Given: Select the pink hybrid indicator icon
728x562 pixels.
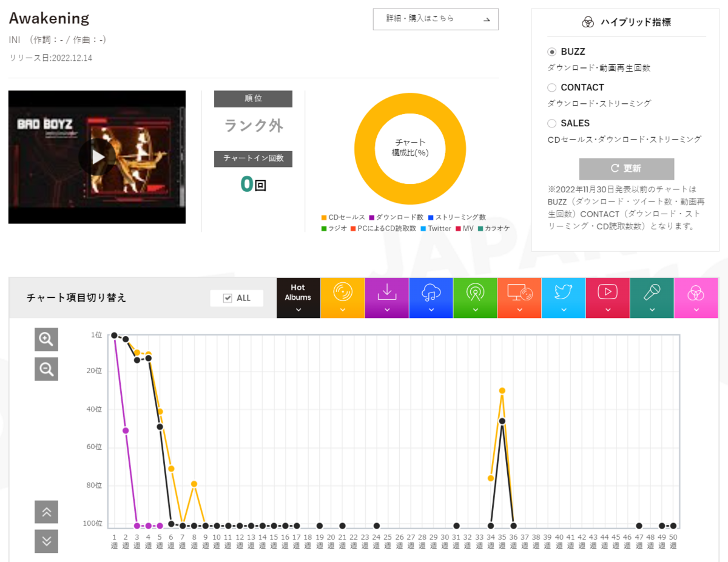Looking at the screenshot, I should click(696, 298).
